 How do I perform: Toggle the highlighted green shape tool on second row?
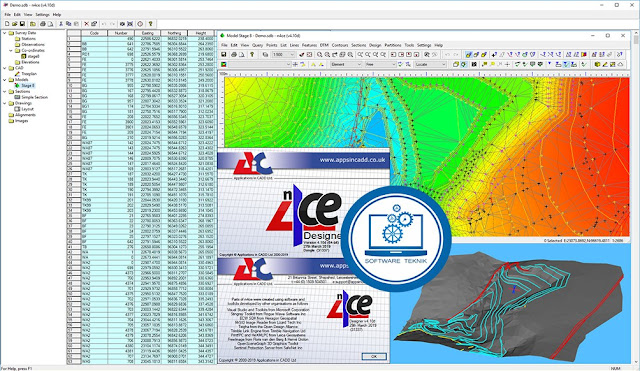tap(463, 64)
